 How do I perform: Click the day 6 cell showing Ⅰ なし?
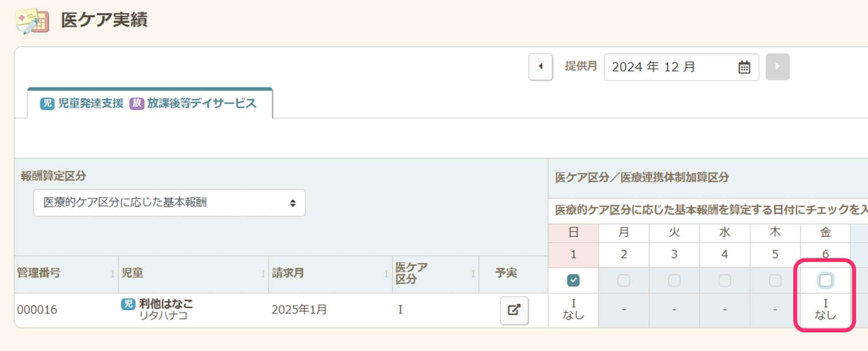tap(826, 309)
